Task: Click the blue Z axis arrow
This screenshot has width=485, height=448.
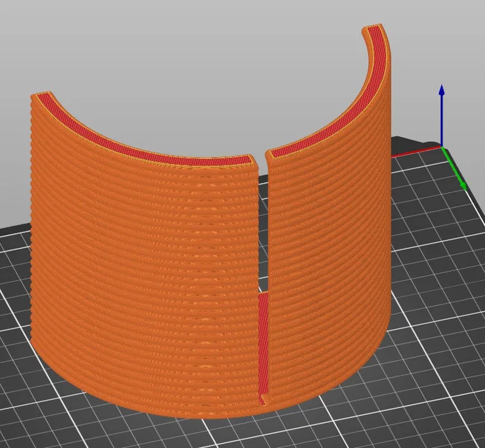Action: tap(442, 115)
